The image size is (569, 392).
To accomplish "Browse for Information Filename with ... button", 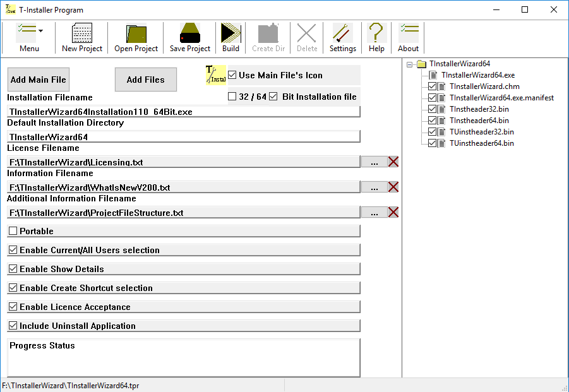I will (x=374, y=187).
